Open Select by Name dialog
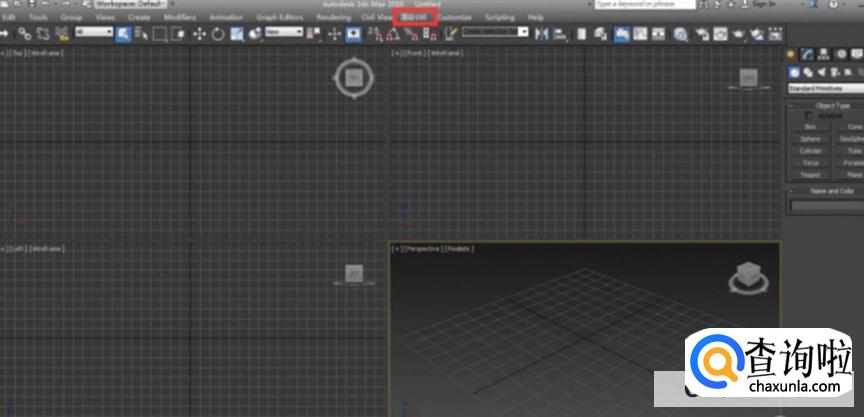The height and width of the screenshot is (417, 864). point(141,34)
